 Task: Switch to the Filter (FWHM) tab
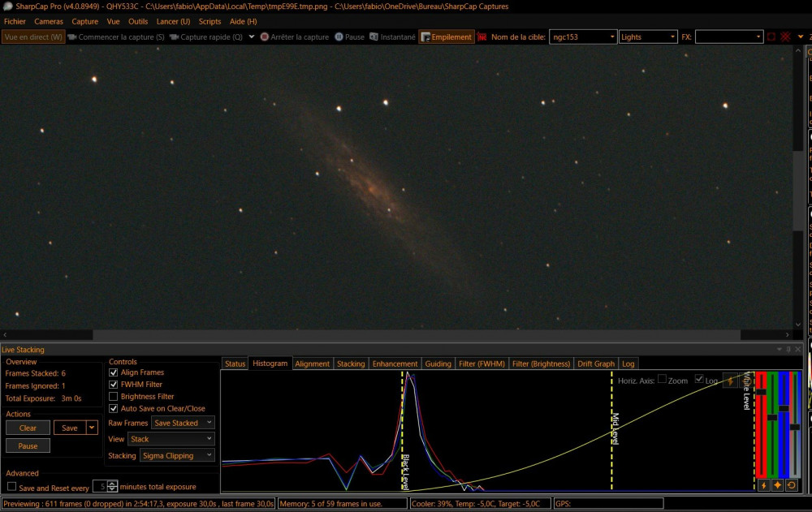coord(482,364)
